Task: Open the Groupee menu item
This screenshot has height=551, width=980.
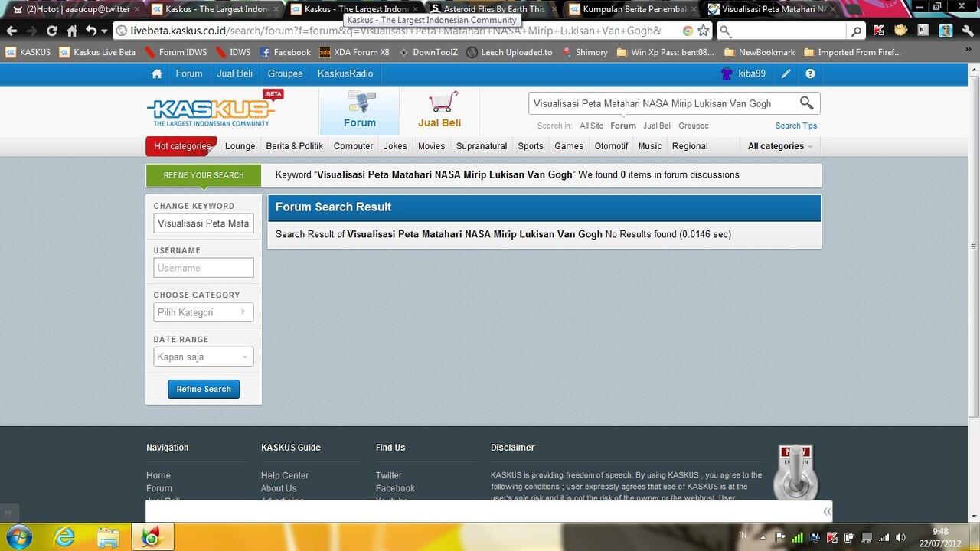Action: point(285,73)
